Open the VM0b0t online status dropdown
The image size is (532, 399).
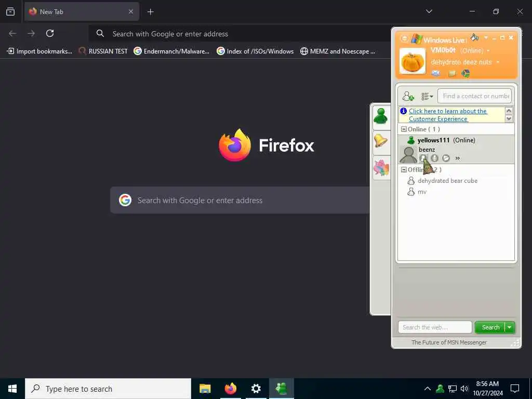coord(488,51)
